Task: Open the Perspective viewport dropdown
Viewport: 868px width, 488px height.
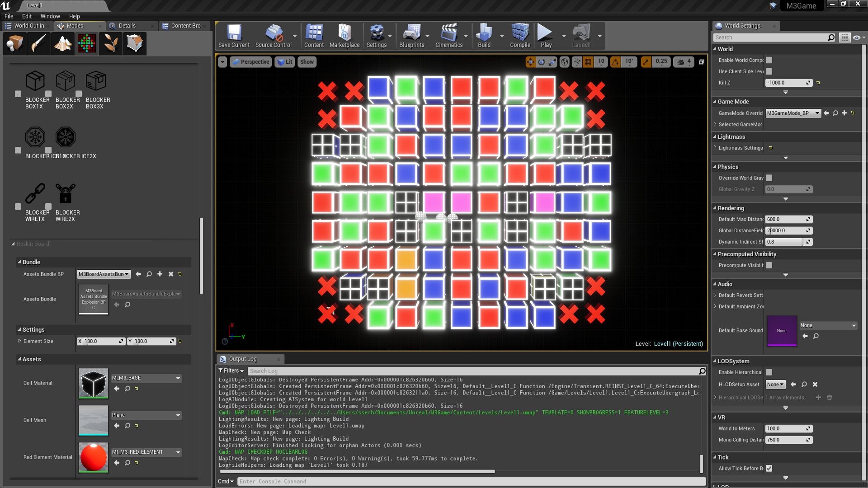Action: (x=250, y=62)
